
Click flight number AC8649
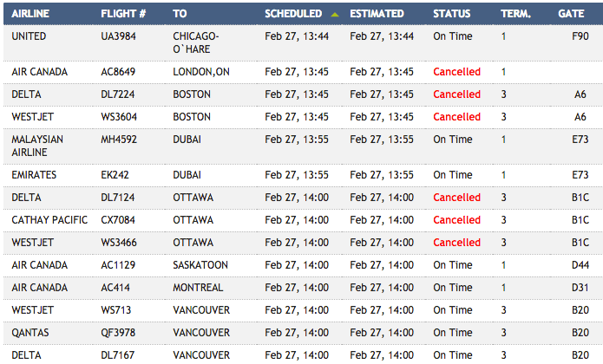click(118, 72)
